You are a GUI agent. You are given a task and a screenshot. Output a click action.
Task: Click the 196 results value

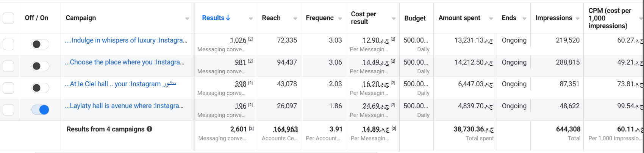point(241,106)
